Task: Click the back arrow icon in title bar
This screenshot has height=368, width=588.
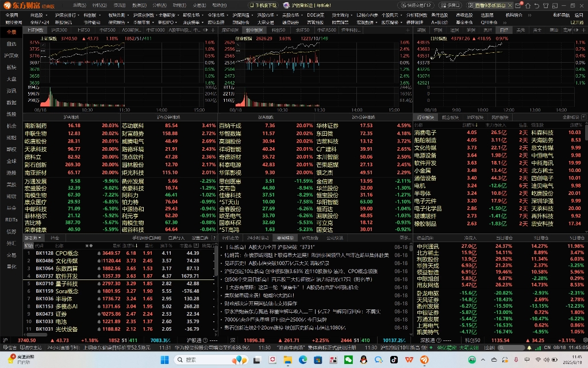Action: 537,6
